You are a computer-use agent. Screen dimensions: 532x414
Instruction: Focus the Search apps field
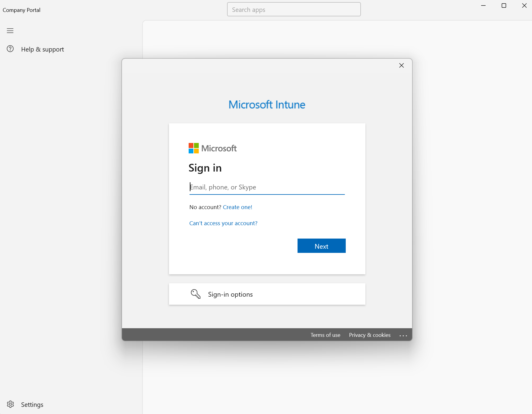(x=294, y=10)
